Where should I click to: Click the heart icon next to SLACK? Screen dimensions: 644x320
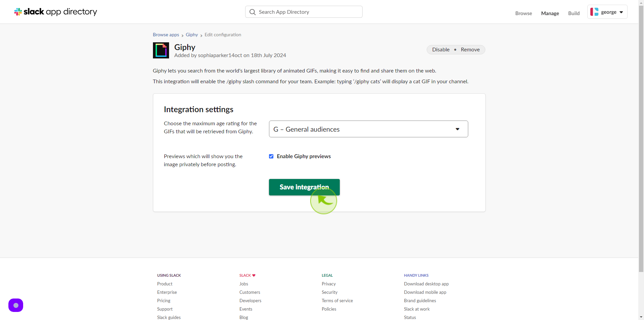[x=254, y=275]
